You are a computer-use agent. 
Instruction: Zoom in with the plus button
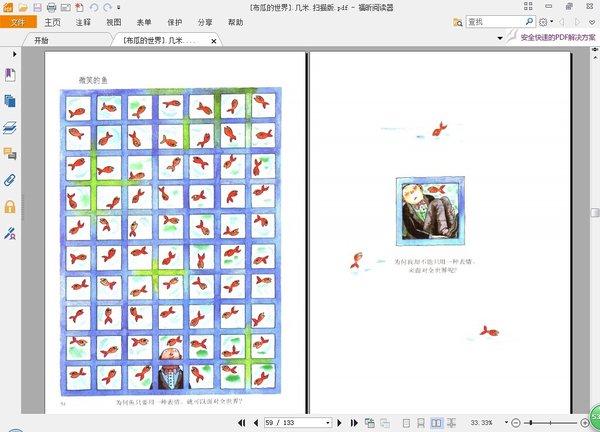[585, 423]
